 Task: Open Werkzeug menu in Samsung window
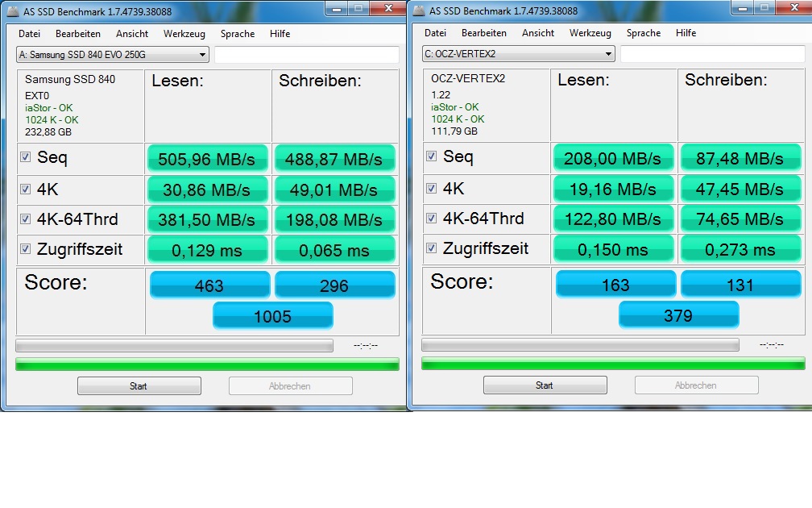click(x=184, y=34)
